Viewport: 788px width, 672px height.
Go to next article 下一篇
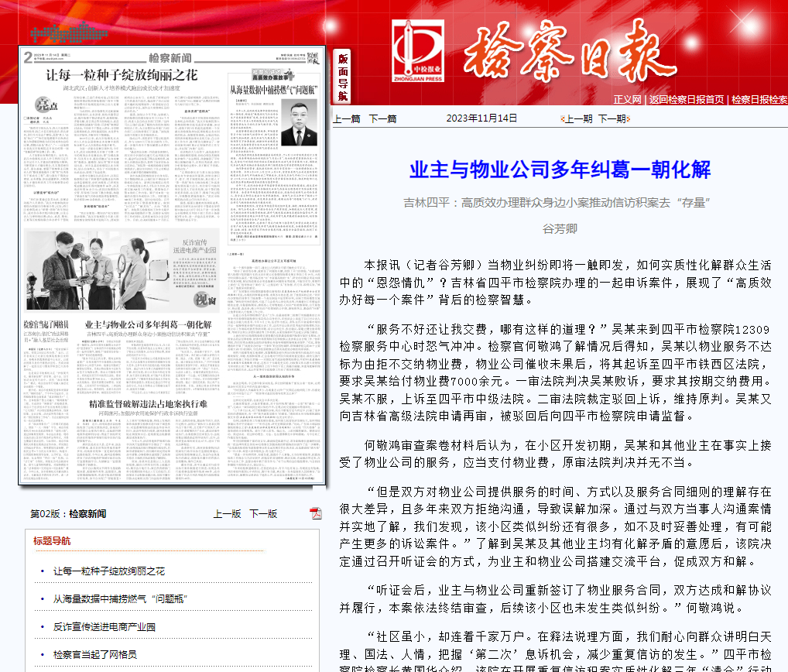[x=382, y=118]
